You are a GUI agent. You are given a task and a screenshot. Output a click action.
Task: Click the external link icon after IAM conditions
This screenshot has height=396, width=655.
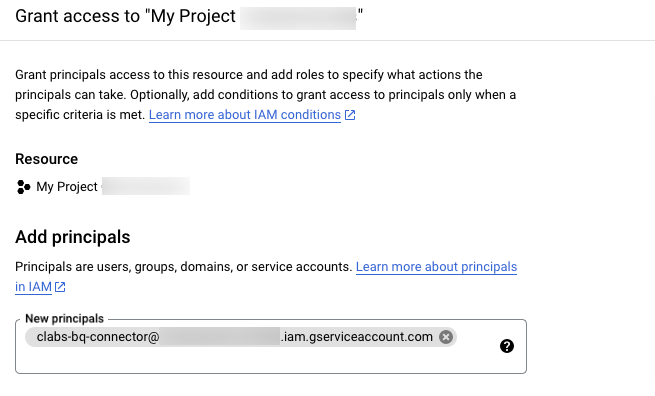pos(350,115)
